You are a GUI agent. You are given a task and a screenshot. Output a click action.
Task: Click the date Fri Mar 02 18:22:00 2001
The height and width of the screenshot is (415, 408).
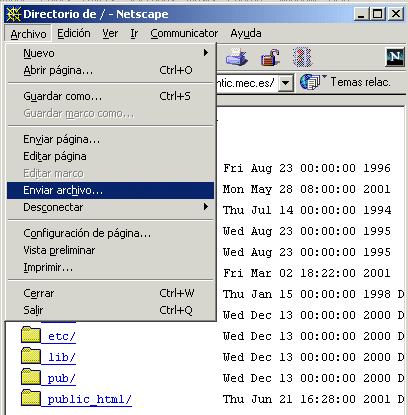[x=307, y=273]
